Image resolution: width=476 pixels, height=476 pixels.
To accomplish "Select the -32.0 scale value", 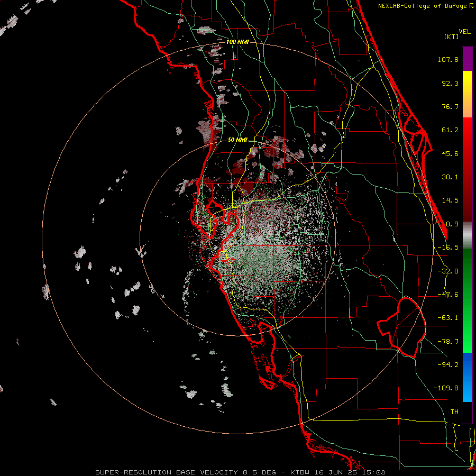I will coord(448,271).
